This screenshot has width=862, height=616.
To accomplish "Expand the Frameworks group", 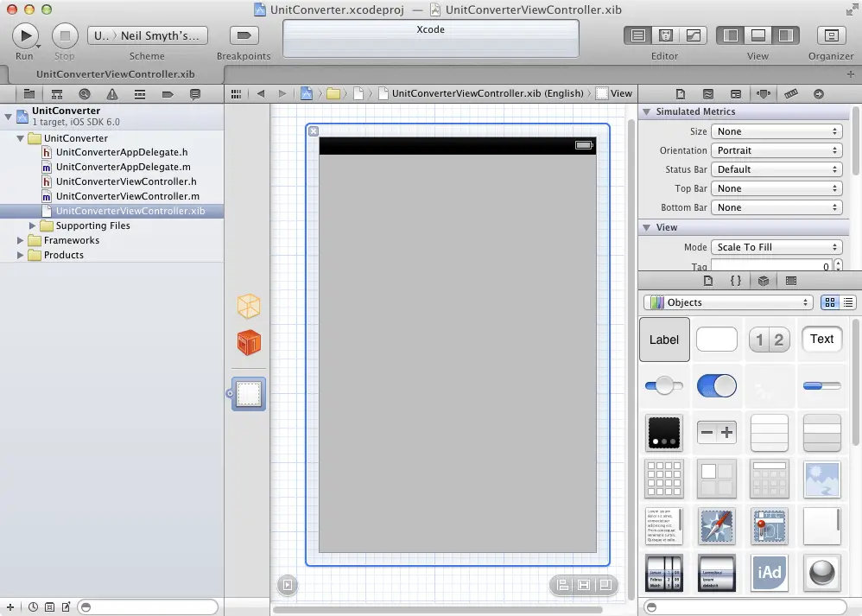I will pos(22,240).
